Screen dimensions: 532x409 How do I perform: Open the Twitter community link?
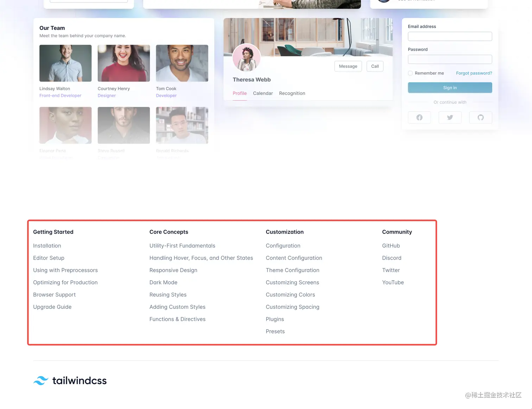click(x=391, y=270)
